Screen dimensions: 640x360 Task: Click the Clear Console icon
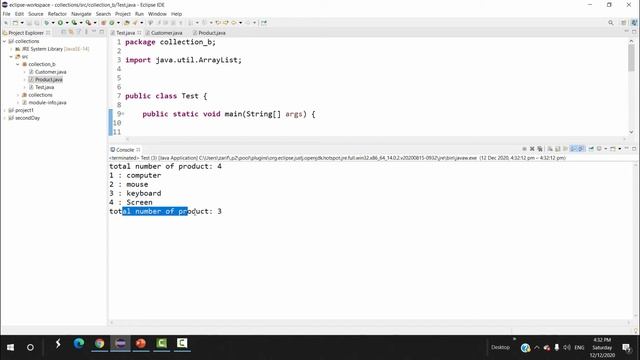click(550, 149)
